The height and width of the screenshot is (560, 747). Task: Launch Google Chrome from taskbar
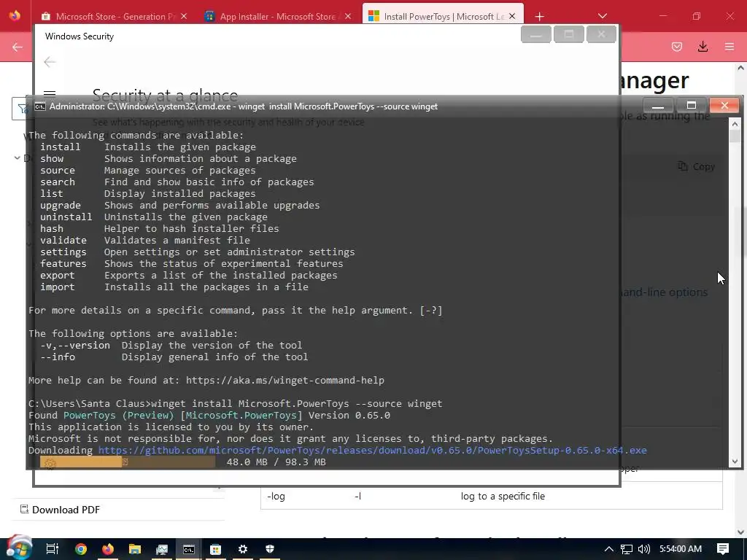pyautogui.click(x=81, y=549)
